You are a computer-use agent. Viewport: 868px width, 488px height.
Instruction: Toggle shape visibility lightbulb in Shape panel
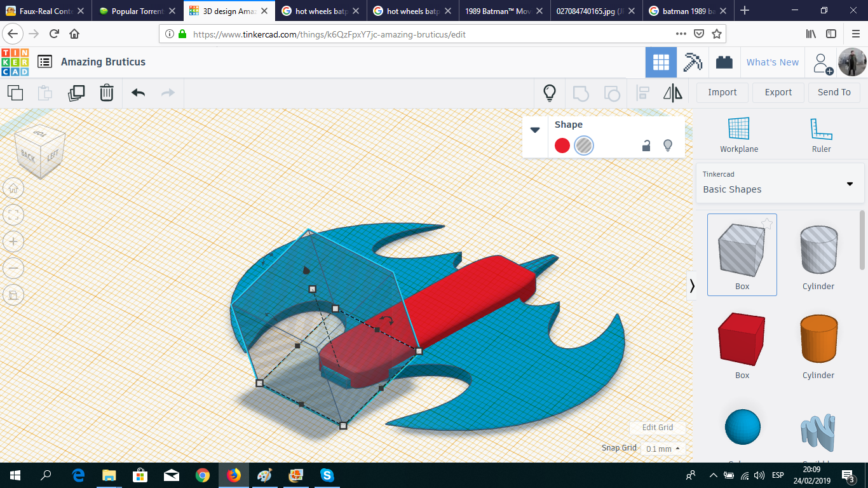tap(668, 146)
